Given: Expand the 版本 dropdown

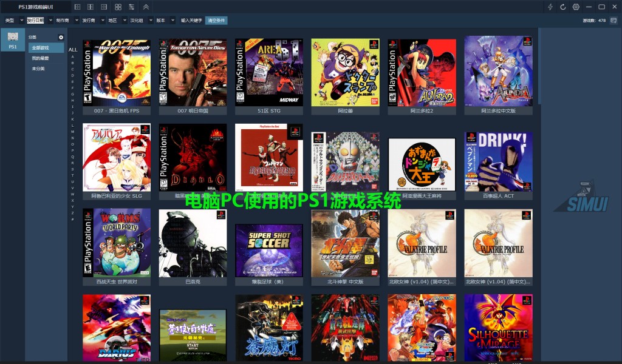Looking at the screenshot, I should pyautogui.click(x=173, y=20).
